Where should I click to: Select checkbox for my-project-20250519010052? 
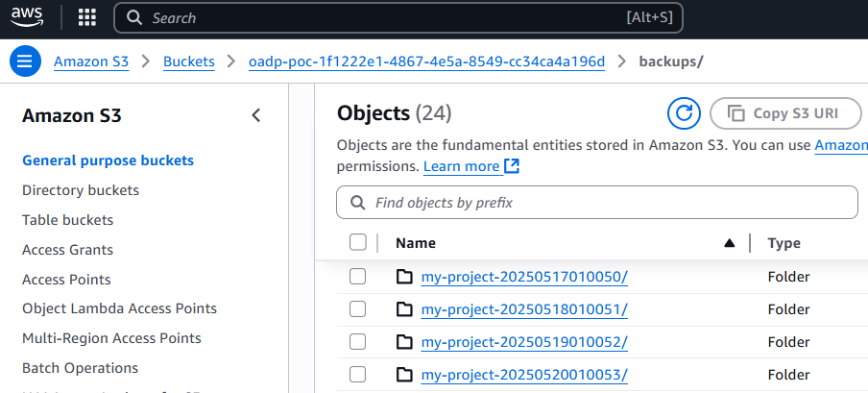tap(357, 342)
